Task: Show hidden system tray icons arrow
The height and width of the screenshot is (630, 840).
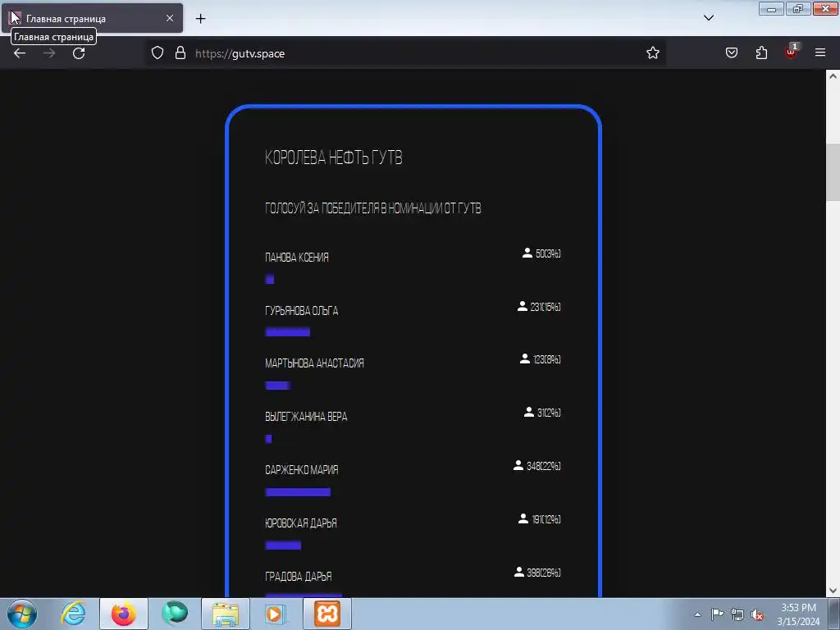Action: tap(697, 614)
